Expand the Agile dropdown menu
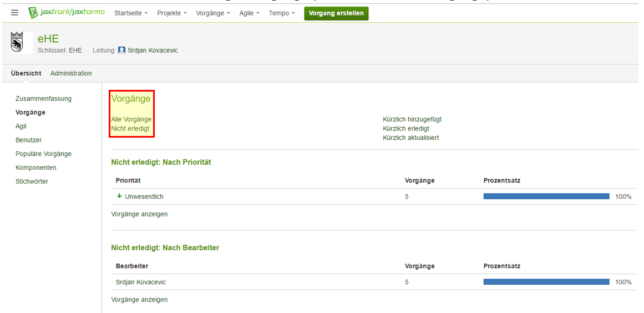 (x=249, y=13)
